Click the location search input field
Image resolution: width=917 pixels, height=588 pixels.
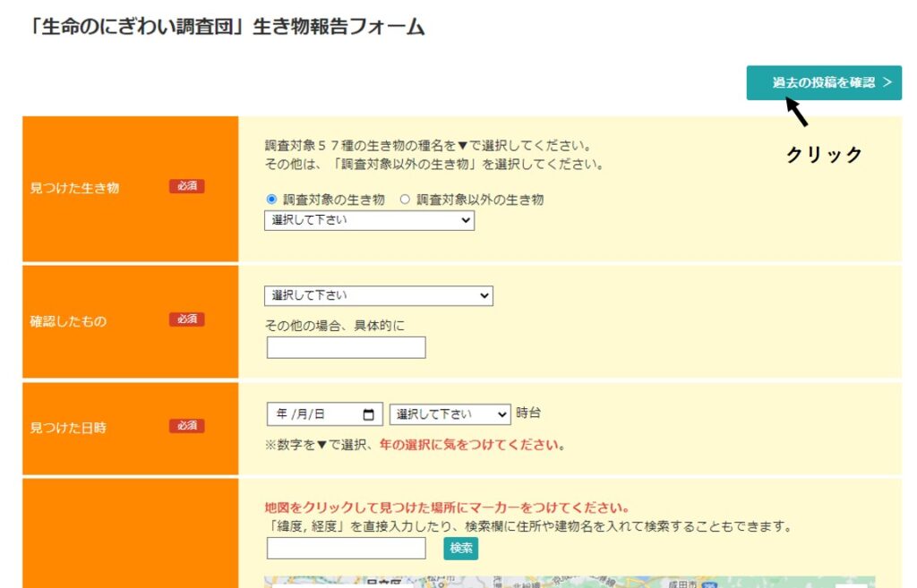pyautogui.click(x=347, y=549)
